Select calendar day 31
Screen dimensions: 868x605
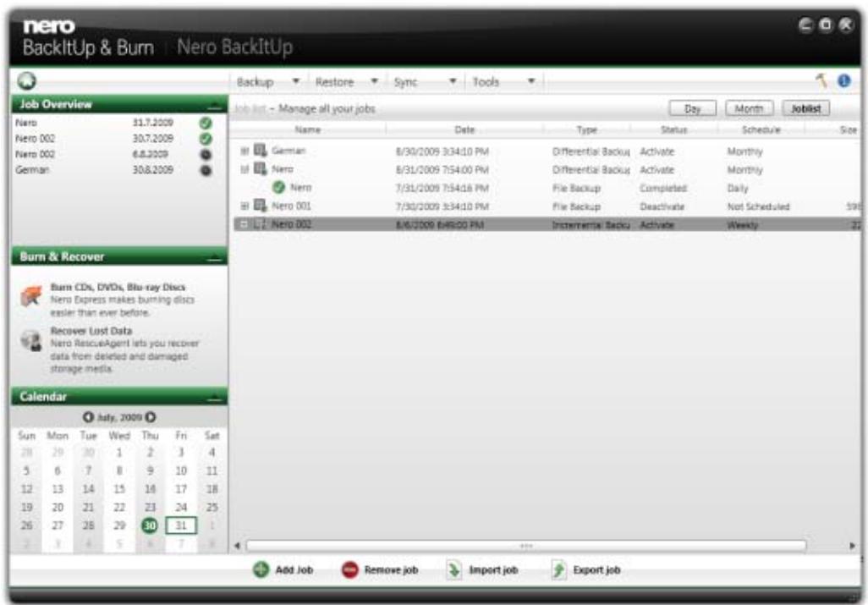click(x=181, y=525)
